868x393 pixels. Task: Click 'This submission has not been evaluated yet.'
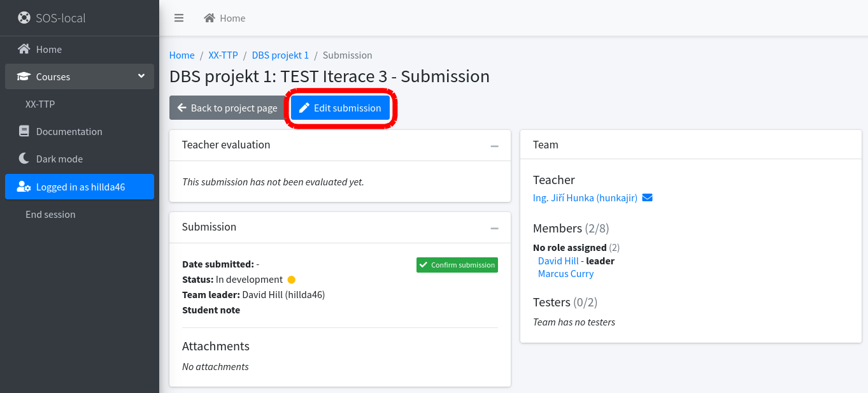pyautogui.click(x=273, y=182)
